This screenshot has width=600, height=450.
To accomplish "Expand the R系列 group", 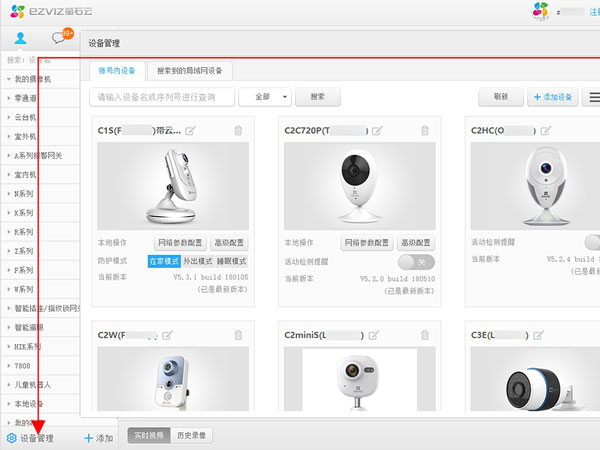I will coord(8,232).
